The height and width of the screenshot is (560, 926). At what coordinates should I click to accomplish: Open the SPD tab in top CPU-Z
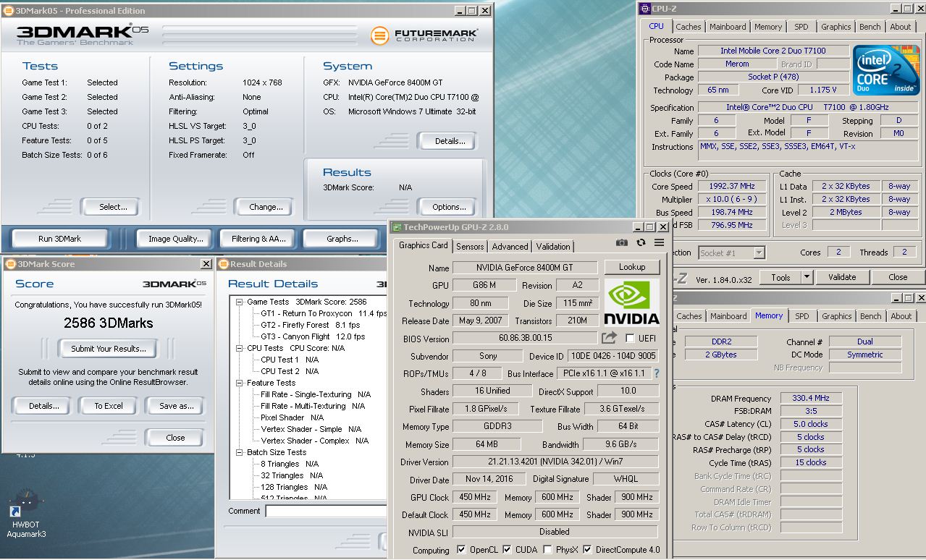click(x=801, y=27)
